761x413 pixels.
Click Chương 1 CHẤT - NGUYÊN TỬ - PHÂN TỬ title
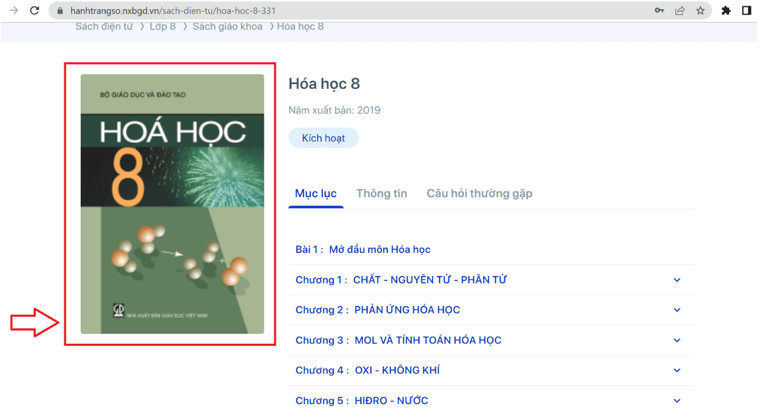pyautogui.click(x=401, y=280)
